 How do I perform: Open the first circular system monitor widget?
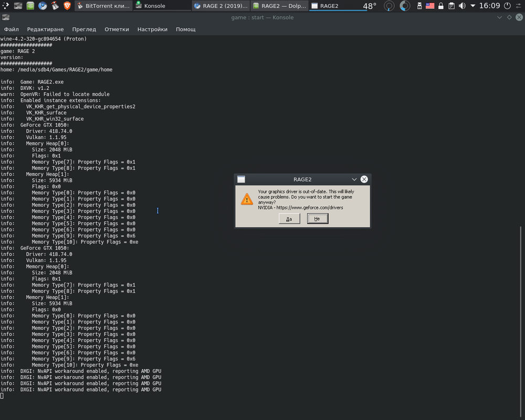pos(389,6)
